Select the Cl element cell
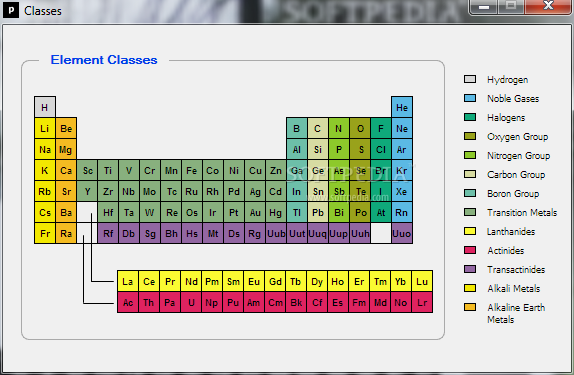 tap(381, 149)
